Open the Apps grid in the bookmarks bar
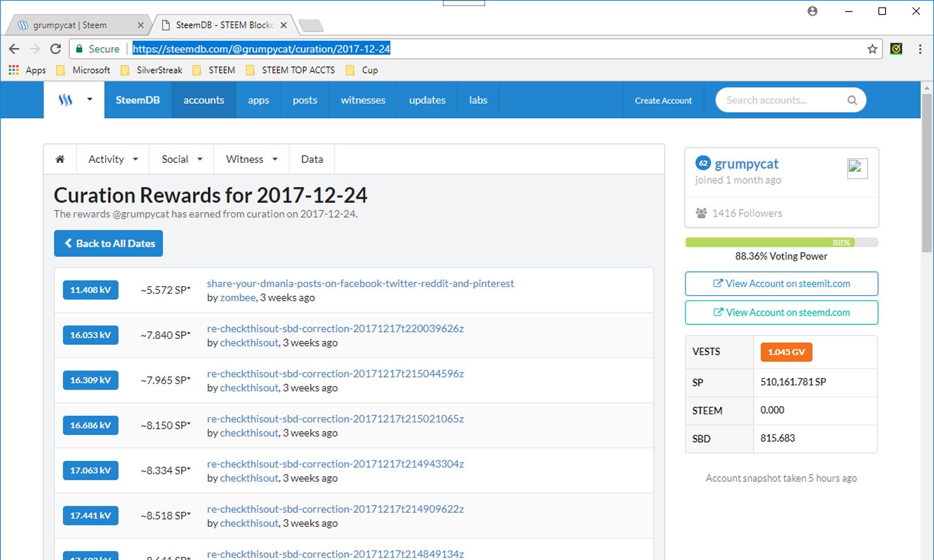Screen dimensions: 934x560 pos(27,70)
